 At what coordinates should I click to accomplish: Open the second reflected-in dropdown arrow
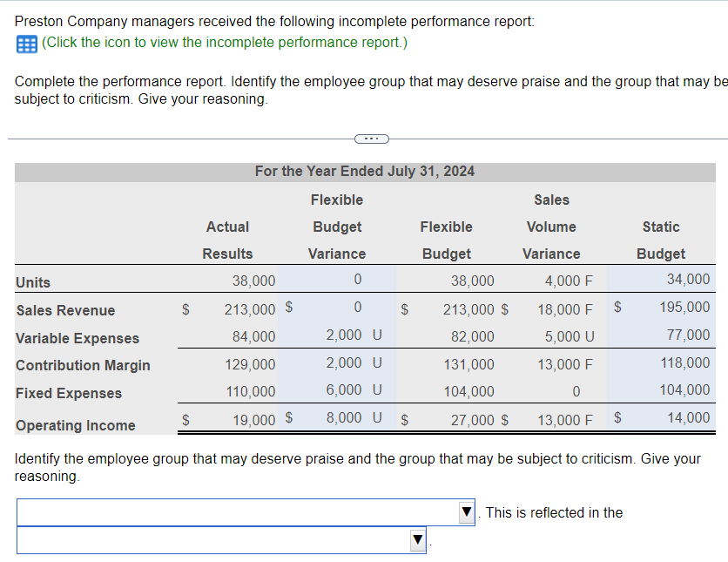418,539
